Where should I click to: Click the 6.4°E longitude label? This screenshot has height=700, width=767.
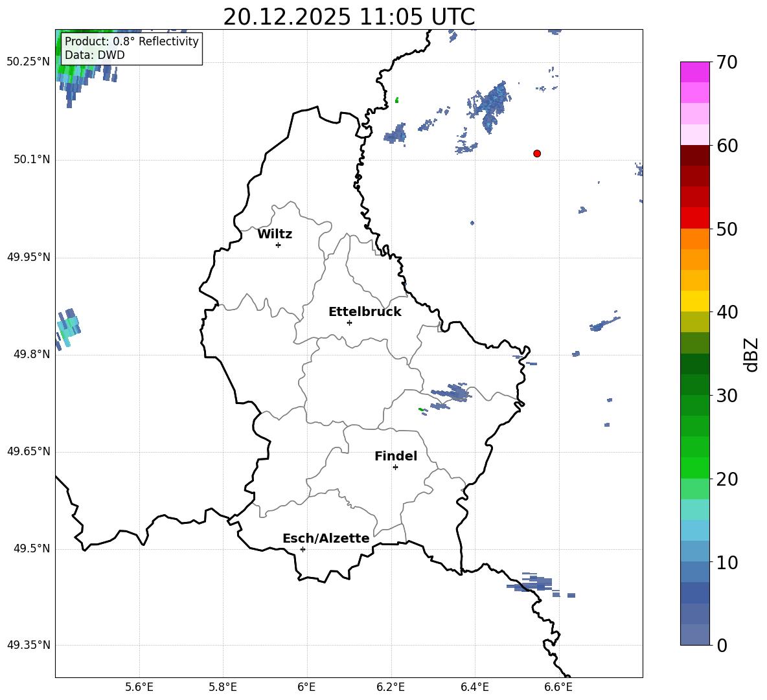click(x=474, y=687)
